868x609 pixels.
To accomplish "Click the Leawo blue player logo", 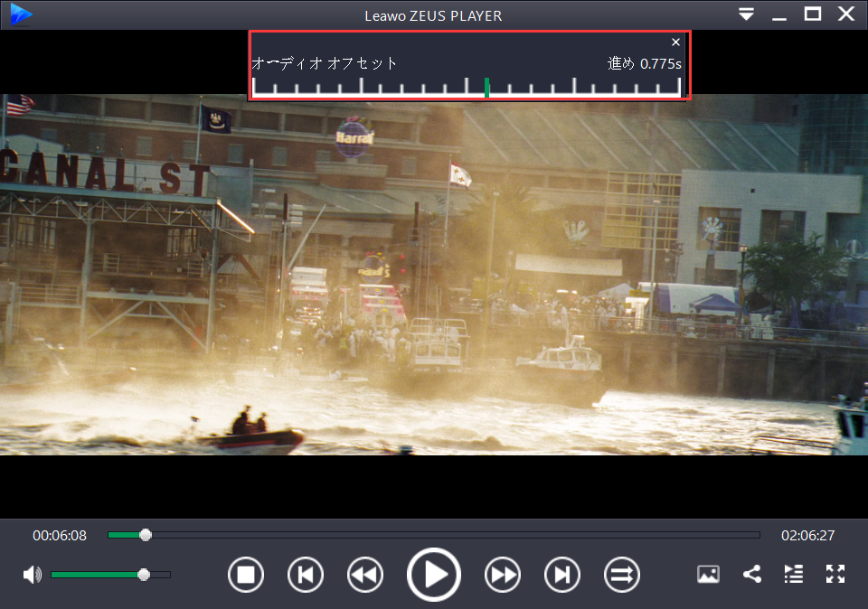I will click(21, 14).
